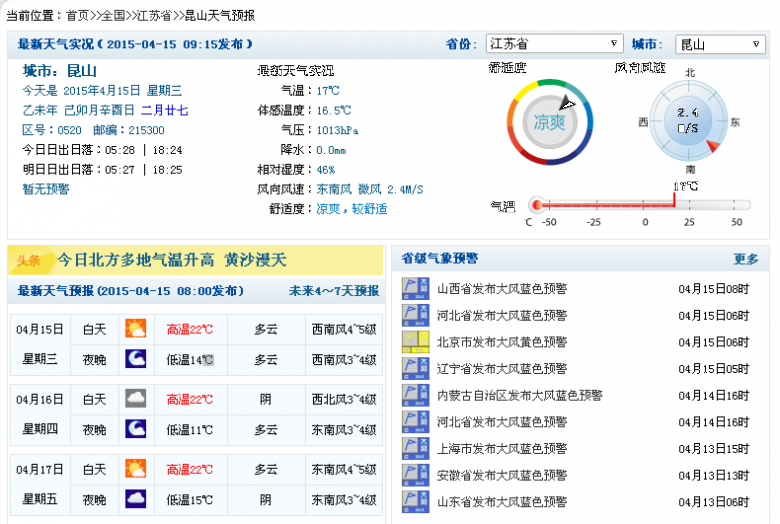Select the 相对湿度 value 46%
The width and height of the screenshot is (780, 524).
point(326,170)
